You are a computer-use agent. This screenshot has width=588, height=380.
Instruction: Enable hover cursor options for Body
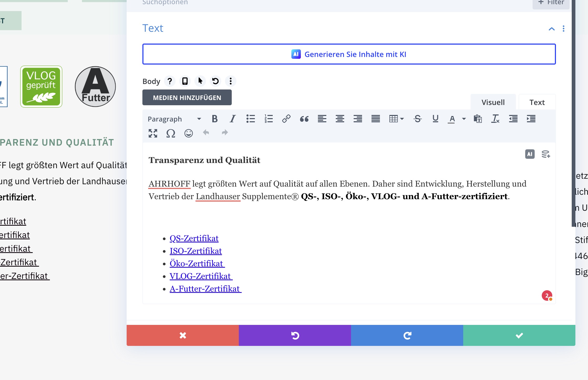[200, 81]
